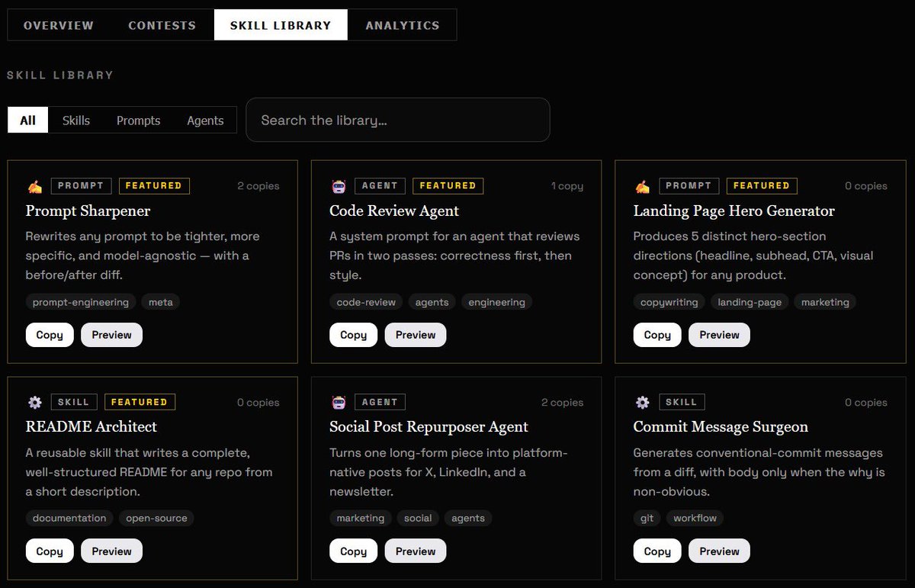Click the documentation tag
Image resolution: width=915 pixels, height=588 pixels.
[69, 518]
